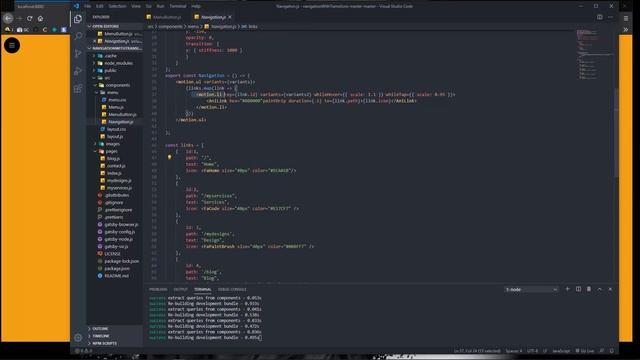Open gatsby-config.js in the file tree
This screenshot has width=640, height=360.
point(119,232)
